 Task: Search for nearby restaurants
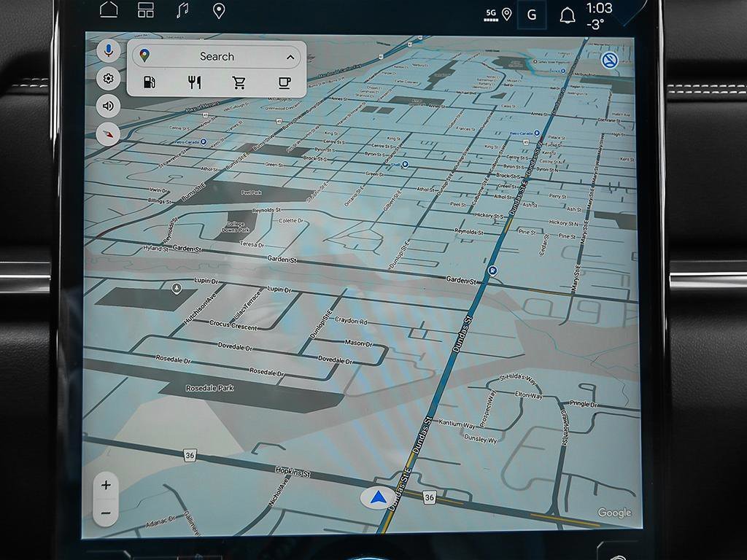pos(194,82)
